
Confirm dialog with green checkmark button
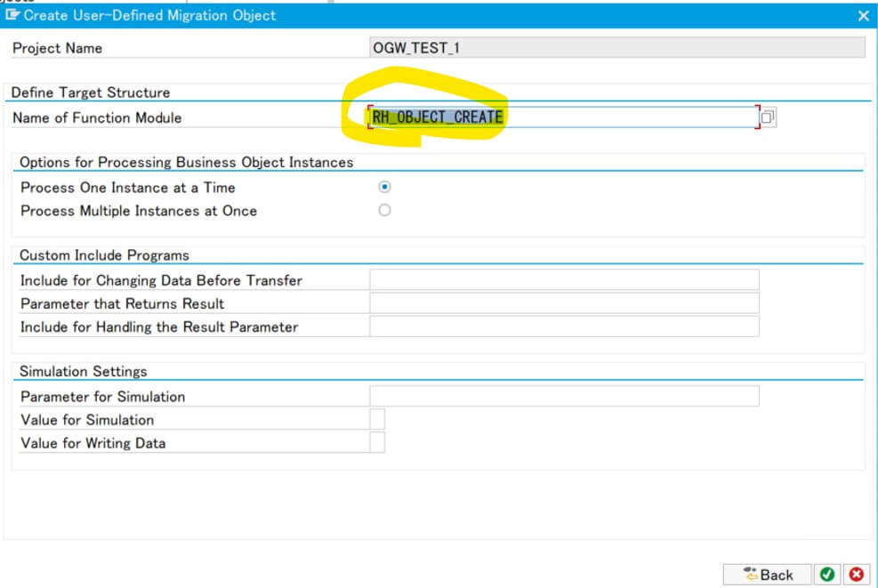coord(827,575)
